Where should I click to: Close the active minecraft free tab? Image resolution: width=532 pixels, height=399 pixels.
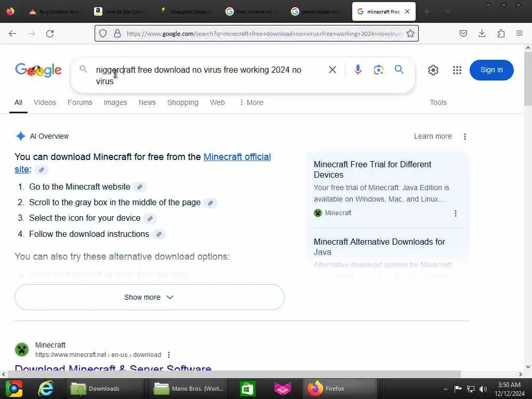click(407, 11)
